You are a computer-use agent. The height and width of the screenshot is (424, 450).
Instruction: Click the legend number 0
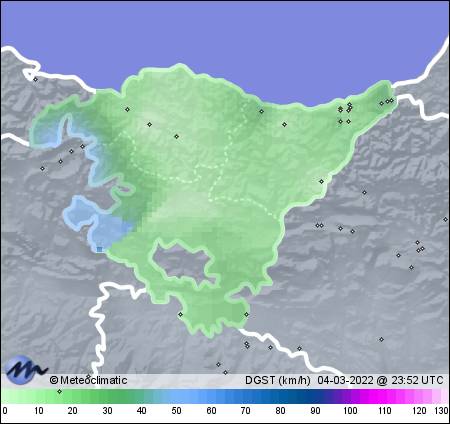[5, 411]
